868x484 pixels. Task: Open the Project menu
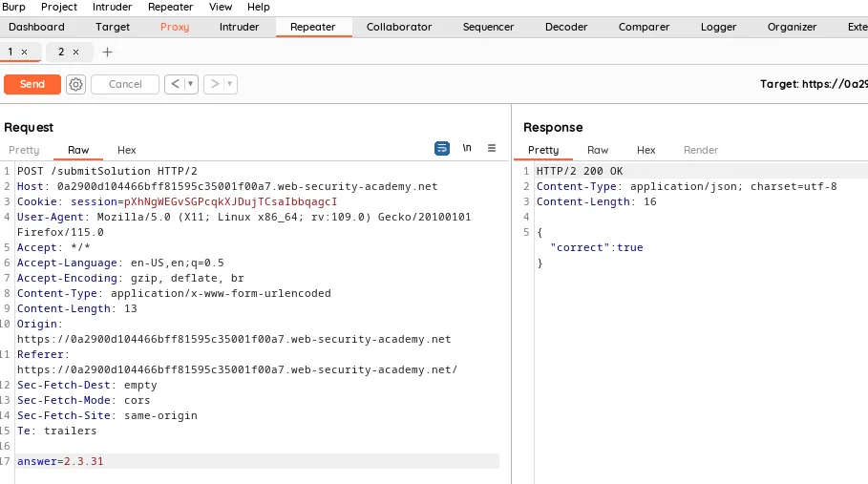pos(58,8)
